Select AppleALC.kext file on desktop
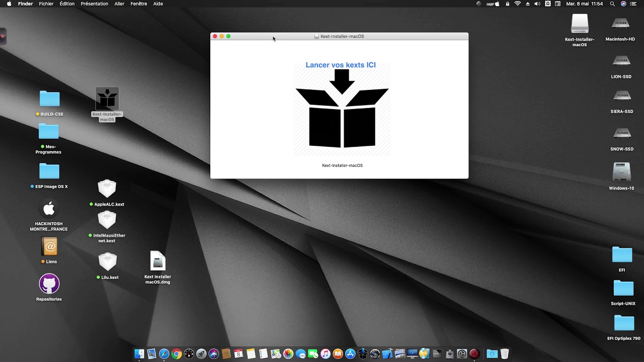Screen dimensions: 644x362 [107, 189]
